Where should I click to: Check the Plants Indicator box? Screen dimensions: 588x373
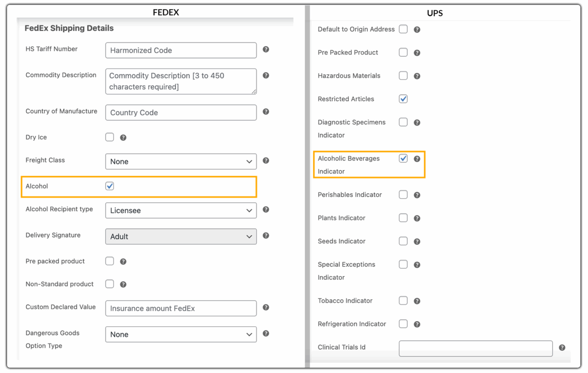point(403,218)
